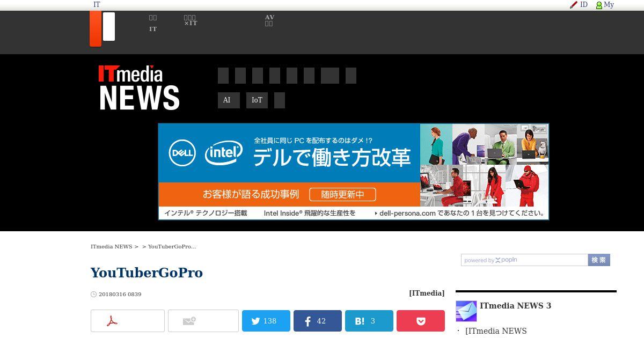644x338 pixels.
Task: Share on Twitter with 138 count
Action: 266,321
